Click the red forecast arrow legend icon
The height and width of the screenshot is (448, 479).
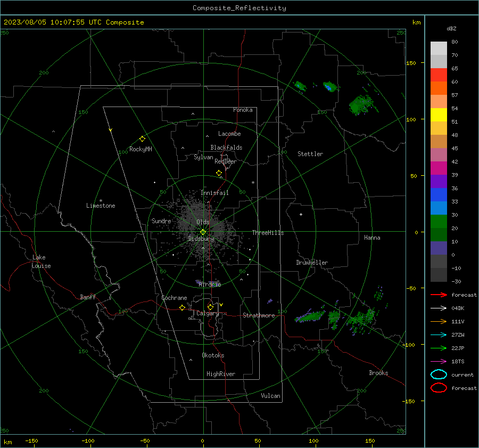click(439, 295)
